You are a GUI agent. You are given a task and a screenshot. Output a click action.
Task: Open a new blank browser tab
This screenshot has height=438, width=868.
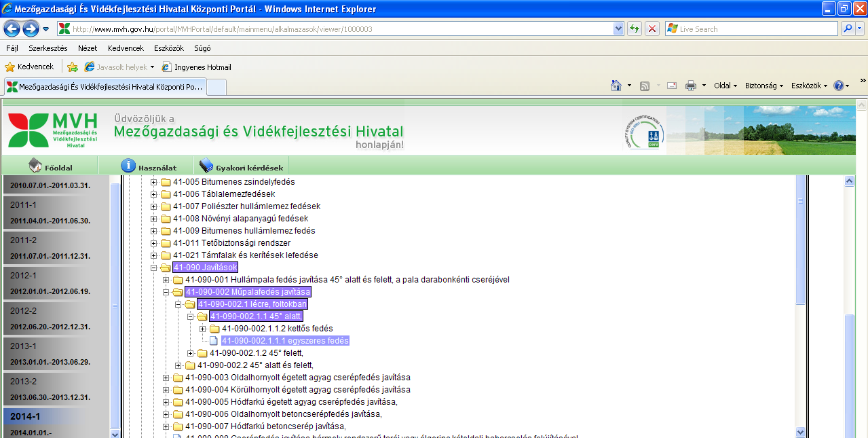pyautogui.click(x=216, y=87)
